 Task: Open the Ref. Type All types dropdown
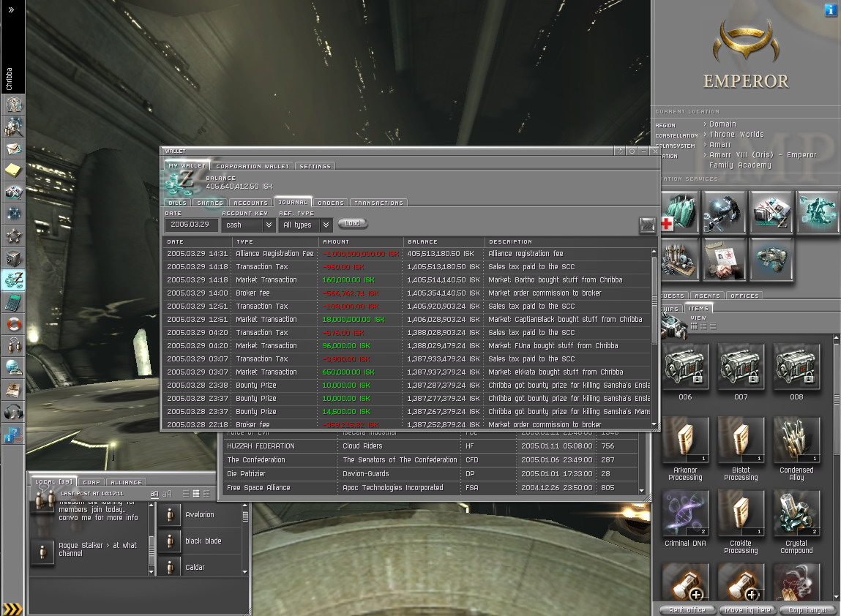coord(326,225)
